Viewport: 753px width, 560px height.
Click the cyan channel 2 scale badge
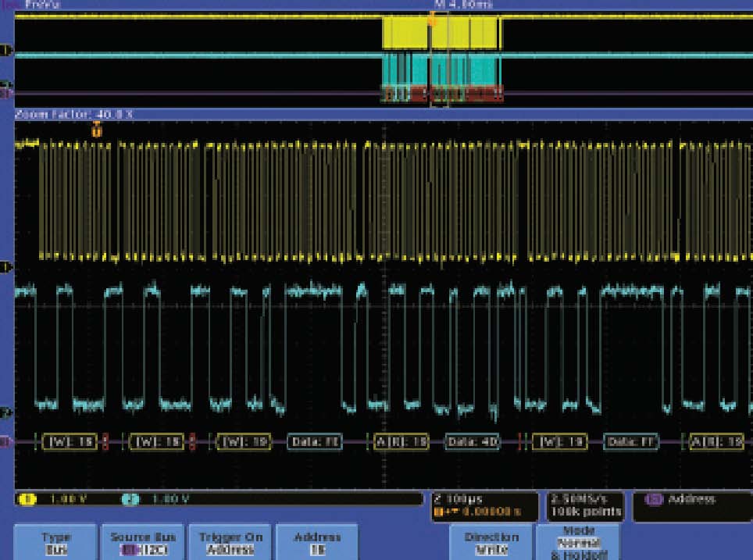coord(132,499)
